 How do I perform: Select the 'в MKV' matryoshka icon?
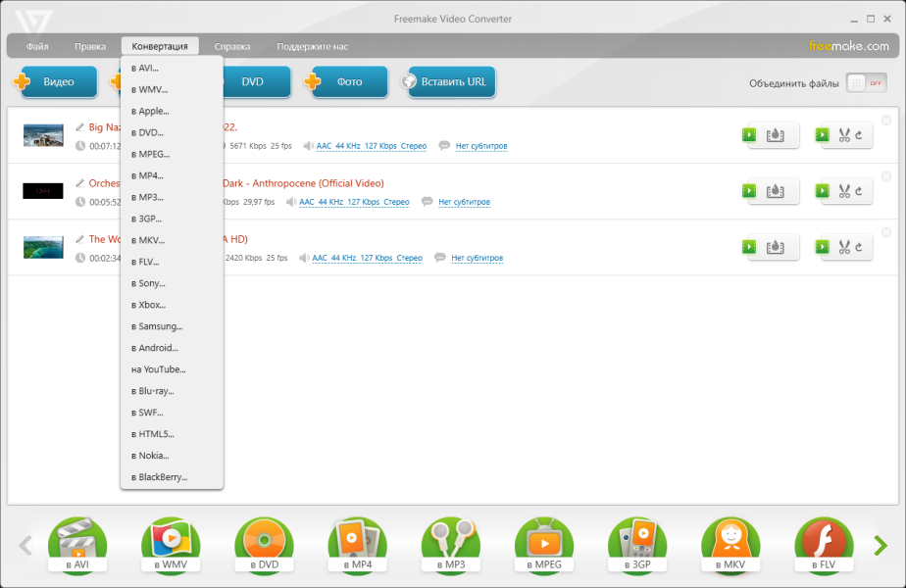pos(730,545)
